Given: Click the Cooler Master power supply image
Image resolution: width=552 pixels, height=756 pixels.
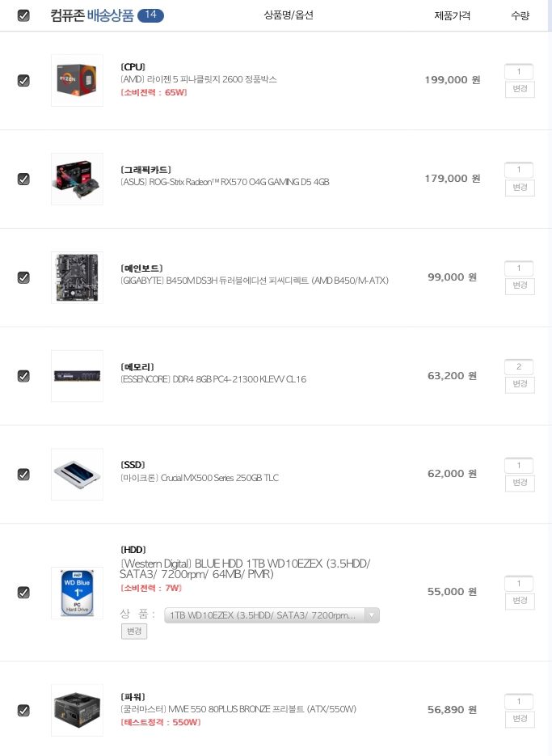Looking at the screenshot, I should coord(77,710).
